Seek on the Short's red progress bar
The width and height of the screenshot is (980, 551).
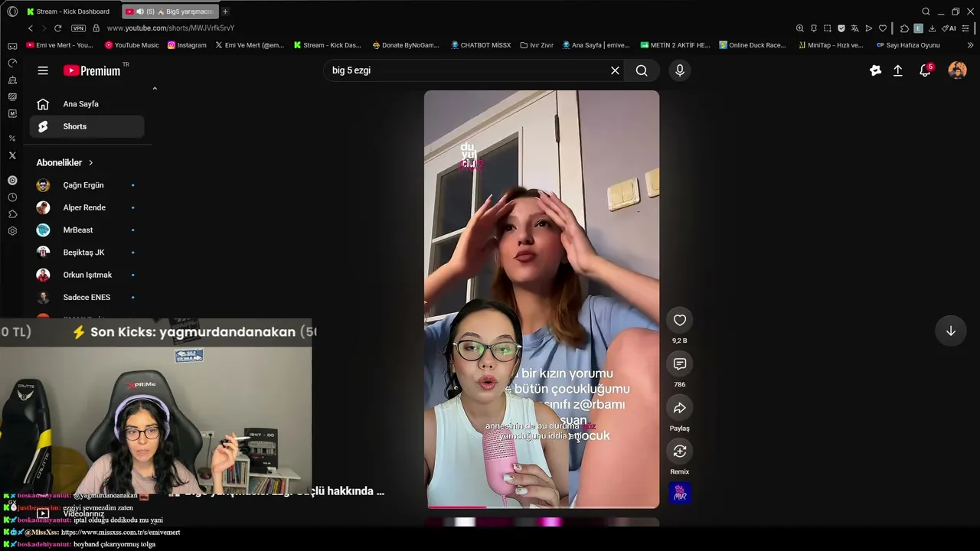(542, 507)
